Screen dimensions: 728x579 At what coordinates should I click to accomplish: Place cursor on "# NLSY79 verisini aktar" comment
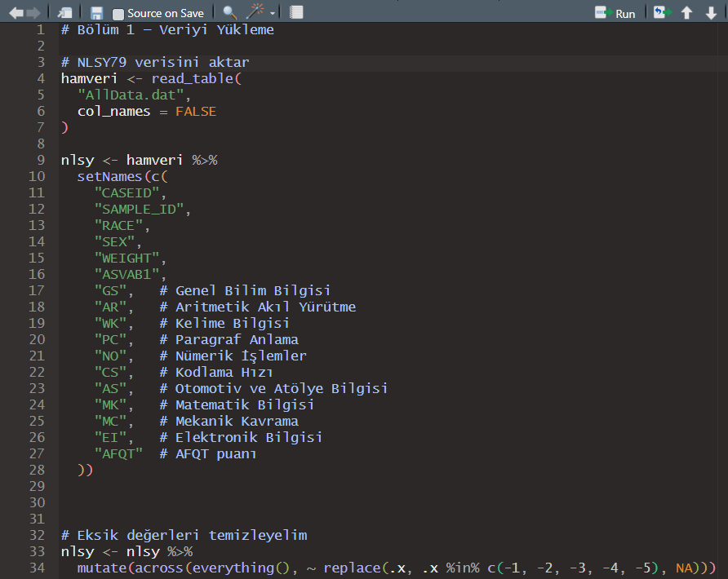[x=155, y=62]
